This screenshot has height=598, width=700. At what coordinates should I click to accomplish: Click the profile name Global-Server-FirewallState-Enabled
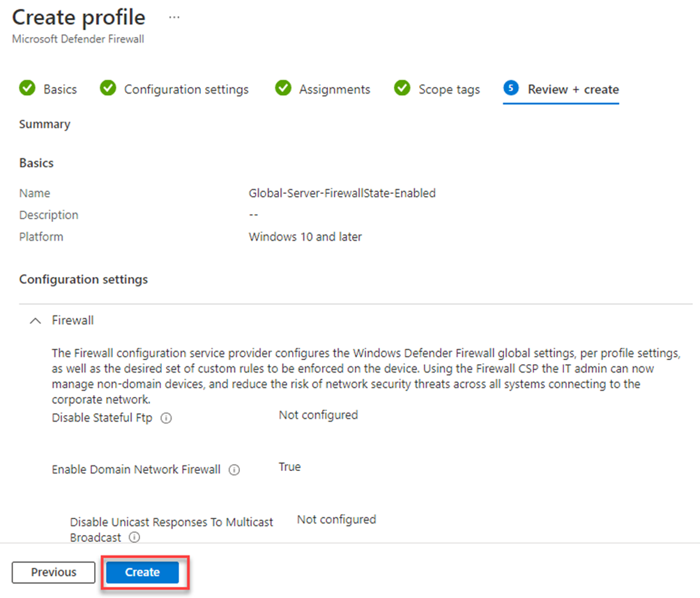[x=342, y=193]
